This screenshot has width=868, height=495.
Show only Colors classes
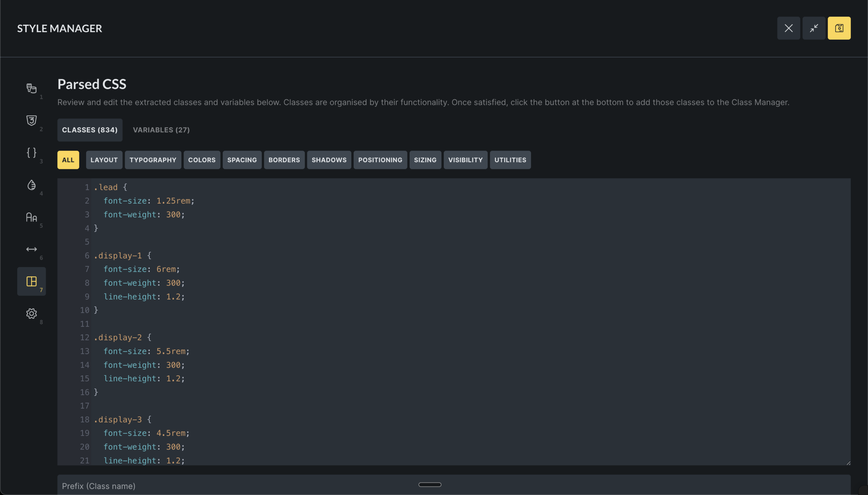(202, 160)
